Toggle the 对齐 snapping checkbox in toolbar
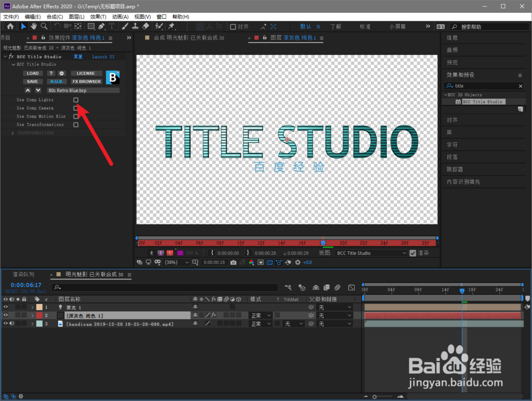The image size is (532, 401). click(233, 27)
